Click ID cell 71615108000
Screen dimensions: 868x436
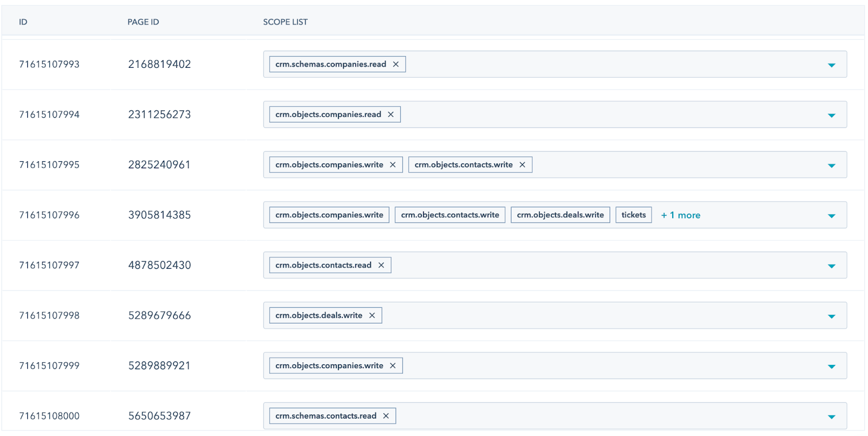[x=49, y=416]
